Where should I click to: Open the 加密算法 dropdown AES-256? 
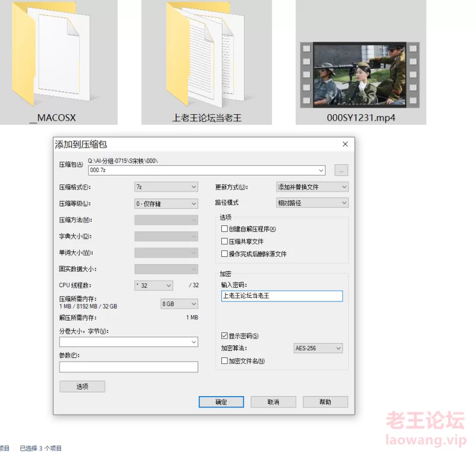[x=318, y=348]
